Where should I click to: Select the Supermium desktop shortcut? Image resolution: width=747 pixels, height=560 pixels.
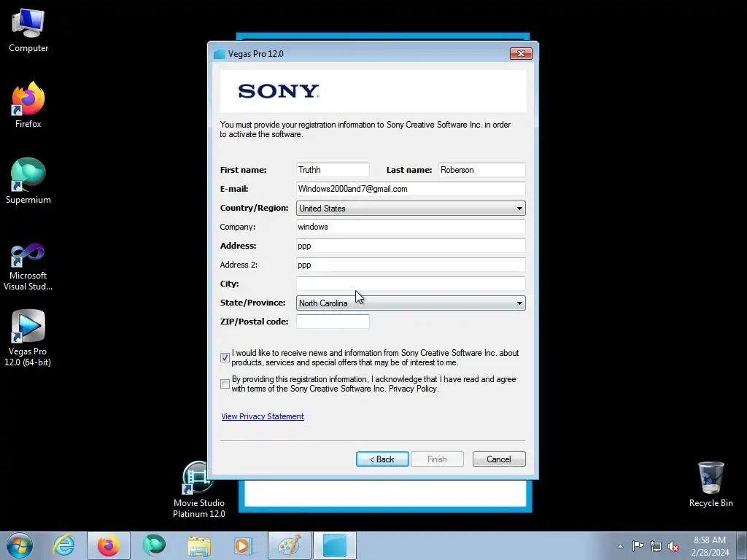tap(28, 181)
